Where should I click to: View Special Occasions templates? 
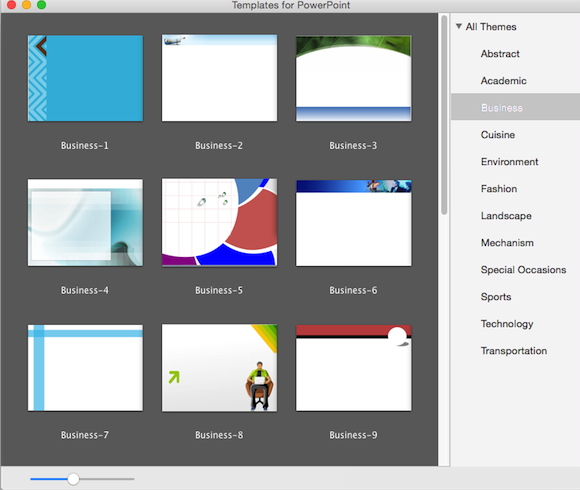pyautogui.click(x=523, y=270)
